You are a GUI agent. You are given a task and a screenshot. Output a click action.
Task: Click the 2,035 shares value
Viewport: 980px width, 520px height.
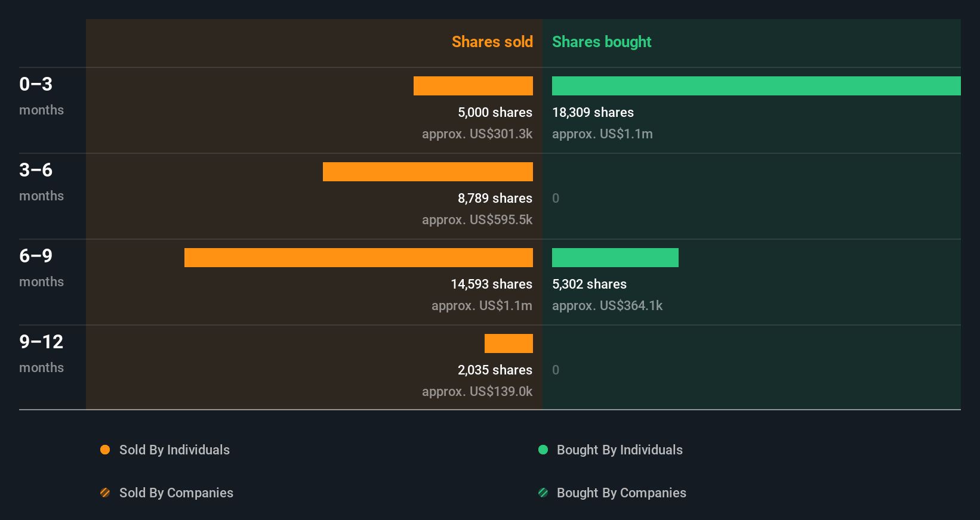click(x=495, y=370)
